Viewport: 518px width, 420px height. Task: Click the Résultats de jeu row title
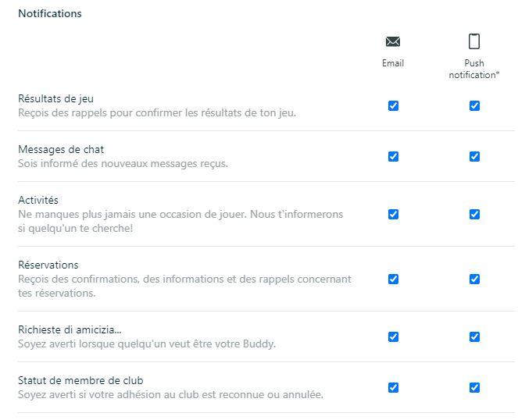(55, 98)
